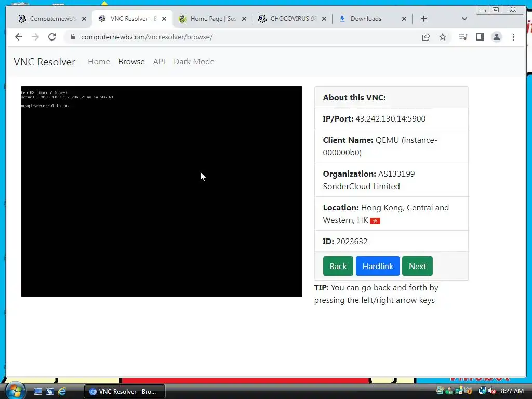Click the Hong Kong flag icon
Viewport: 532px width, 399px height.
pyautogui.click(x=375, y=221)
